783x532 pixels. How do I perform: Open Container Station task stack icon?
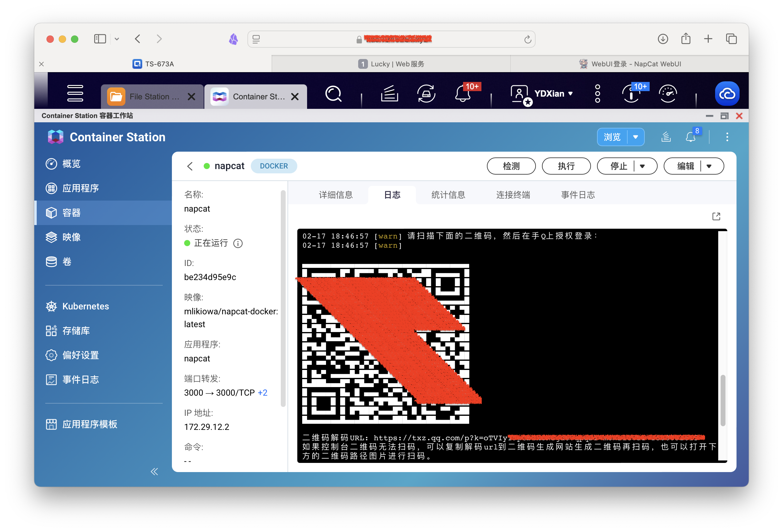pos(666,137)
